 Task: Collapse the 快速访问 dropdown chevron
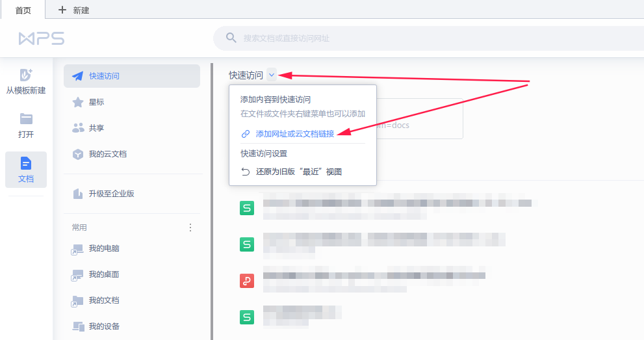click(x=272, y=75)
